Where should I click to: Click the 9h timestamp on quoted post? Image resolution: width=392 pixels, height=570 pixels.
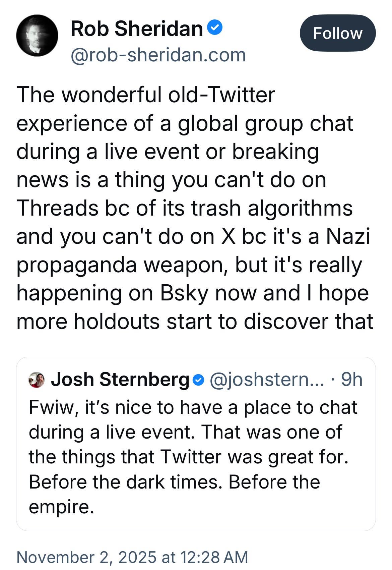[351, 380]
